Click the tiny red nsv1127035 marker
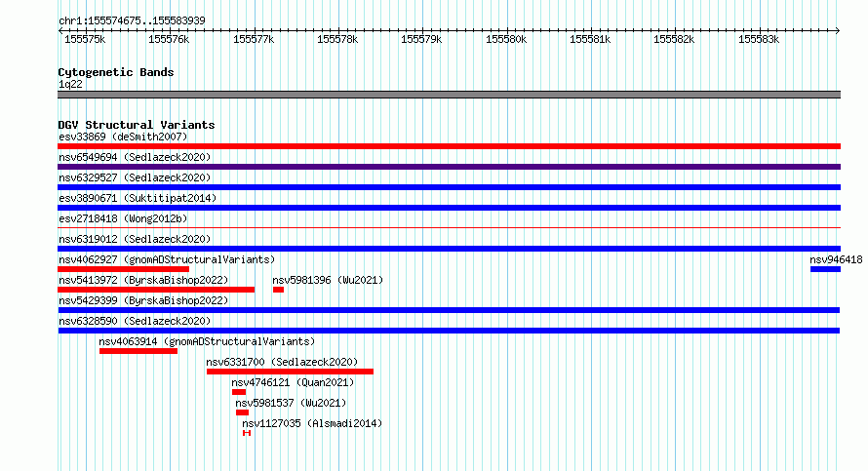868x471 pixels. [x=247, y=433]
